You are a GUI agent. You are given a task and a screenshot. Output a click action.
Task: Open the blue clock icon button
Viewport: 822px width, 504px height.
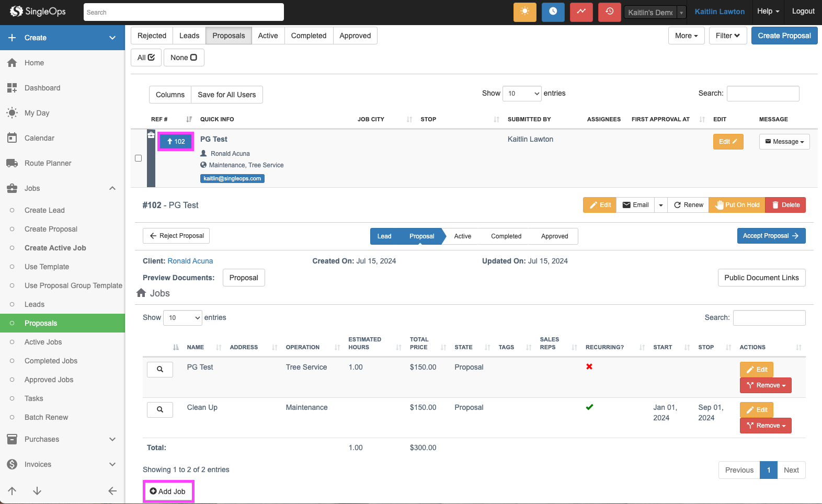(x=553, y=12)
